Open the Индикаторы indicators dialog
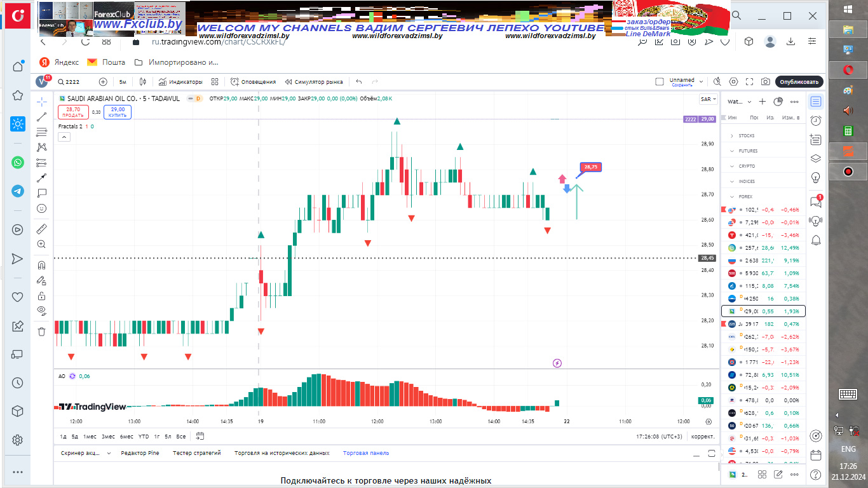This screenshot has height=488, width=868. (180, 82)
